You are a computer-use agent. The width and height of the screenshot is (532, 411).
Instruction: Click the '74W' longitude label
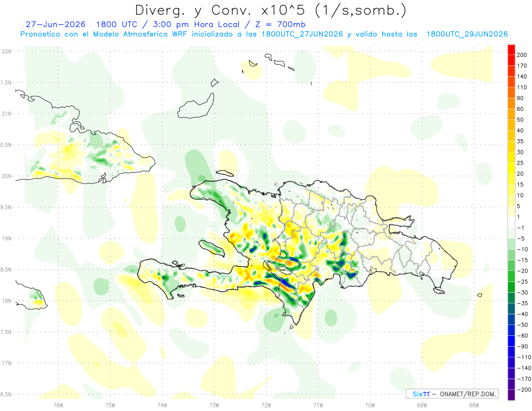[162, 405]
